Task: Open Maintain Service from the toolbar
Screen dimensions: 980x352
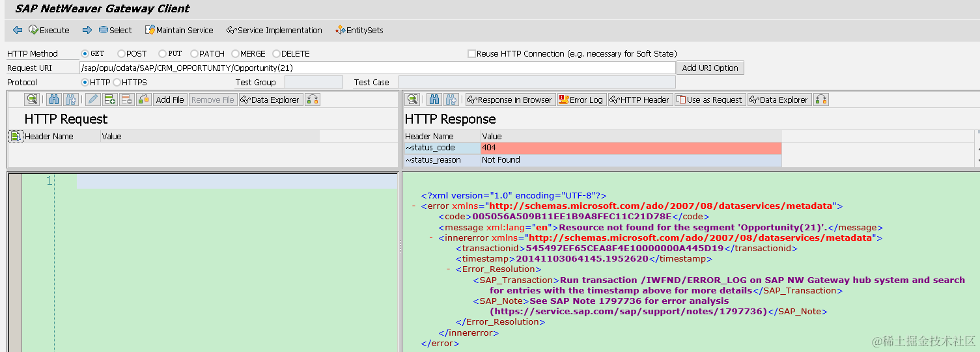Action: coord(179,30)
